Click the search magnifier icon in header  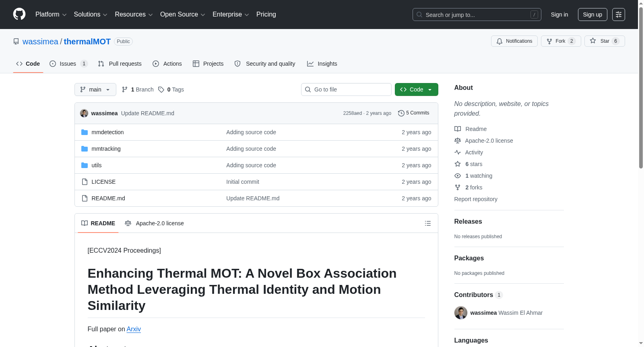[419, 15]
